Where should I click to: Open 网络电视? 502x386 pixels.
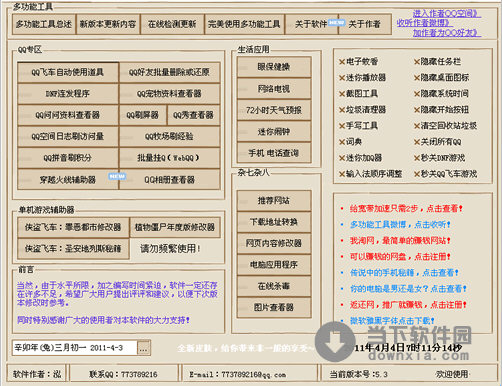(x=274, y=89)
